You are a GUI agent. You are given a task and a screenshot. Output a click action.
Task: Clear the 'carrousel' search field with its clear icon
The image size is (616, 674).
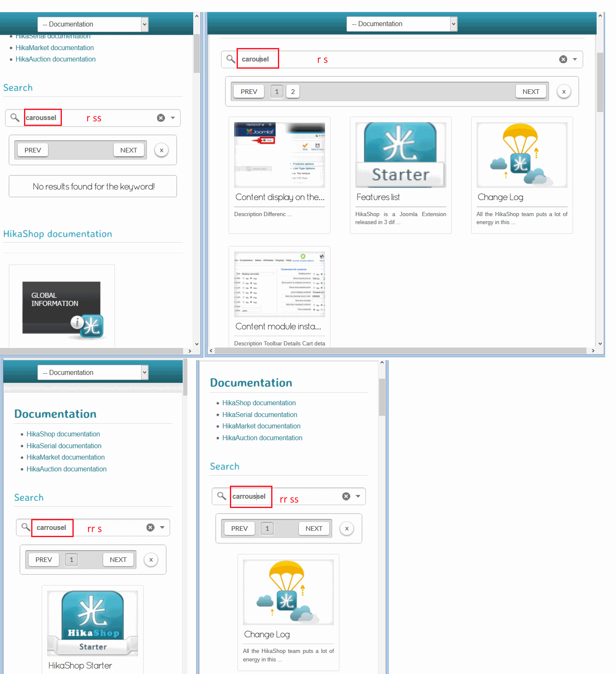click(150, 527)
